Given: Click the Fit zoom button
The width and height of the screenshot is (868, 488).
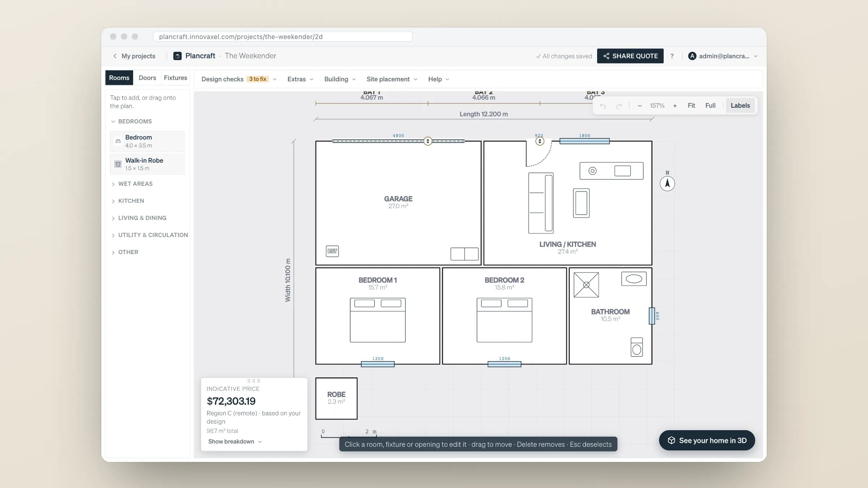Looking at the screenshot, I should point(691,106).
